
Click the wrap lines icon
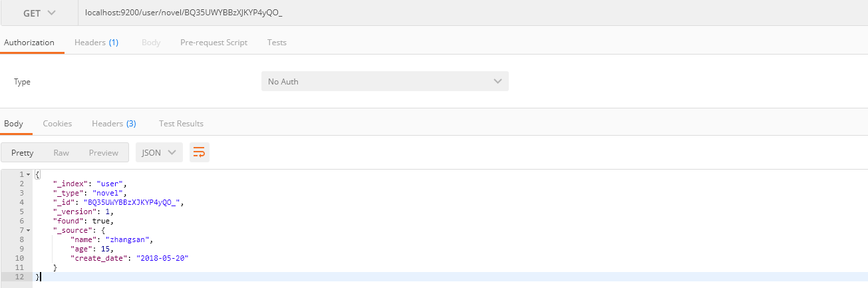(199, 152)
